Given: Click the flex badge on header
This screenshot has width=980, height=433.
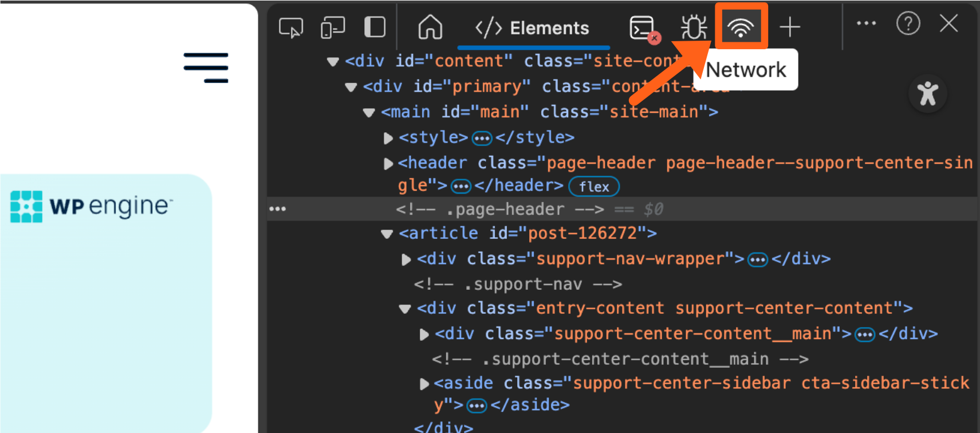Looking at the screenshot, I should [593, 187].
